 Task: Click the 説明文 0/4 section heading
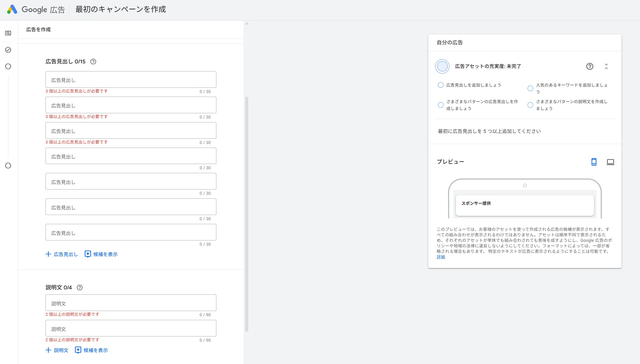(59, 288)
